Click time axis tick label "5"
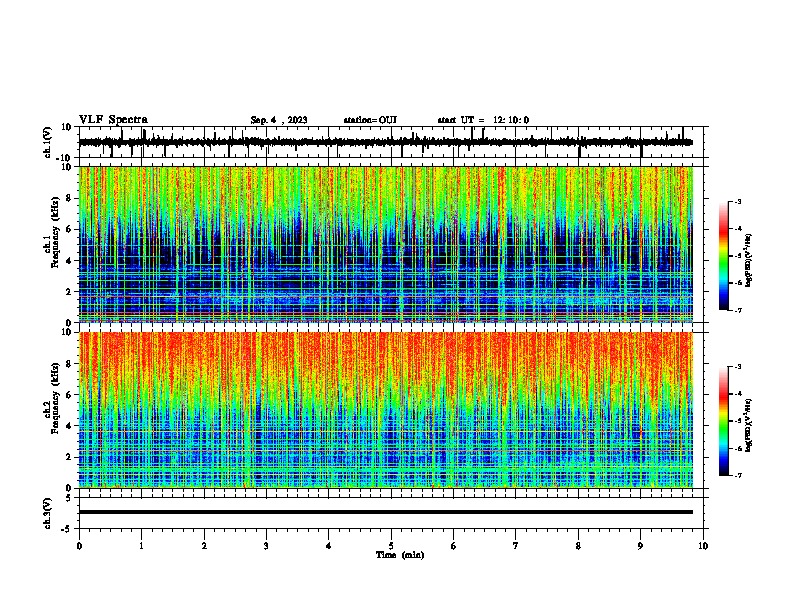The image size is (792, 612). coord(391,546)
